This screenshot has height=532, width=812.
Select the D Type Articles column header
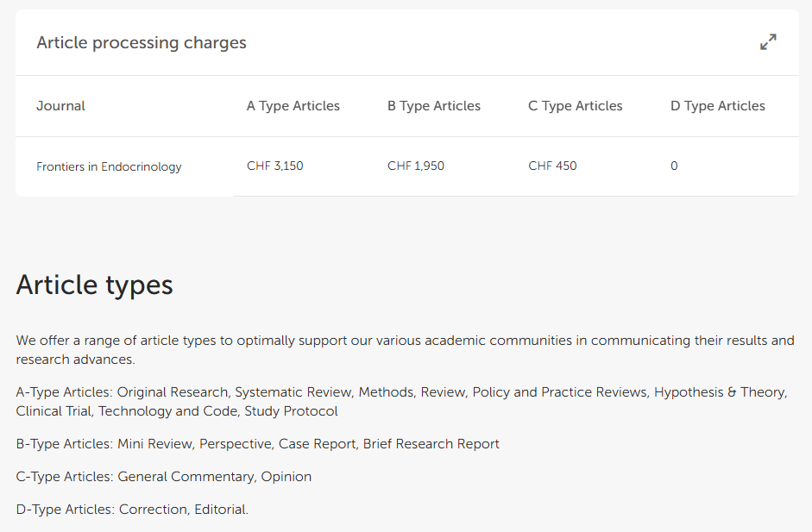(718, 106)
